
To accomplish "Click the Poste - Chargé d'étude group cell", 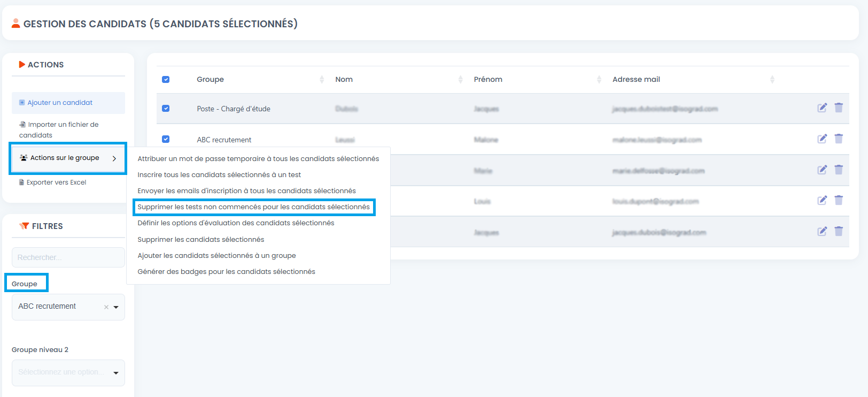I will coord(234,109).
